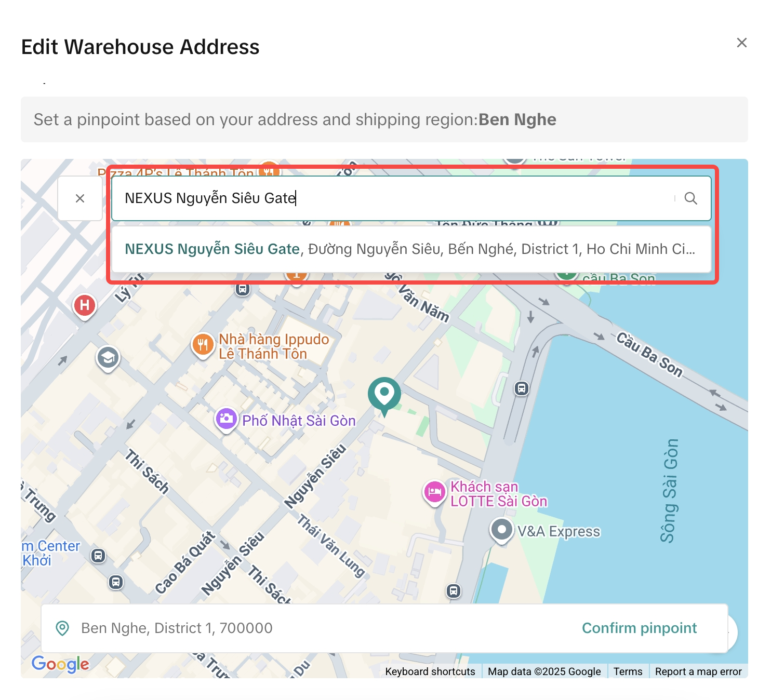771x700 pixels.
Task: Click the graduation cap school marker
Action: tap(108, 358)
